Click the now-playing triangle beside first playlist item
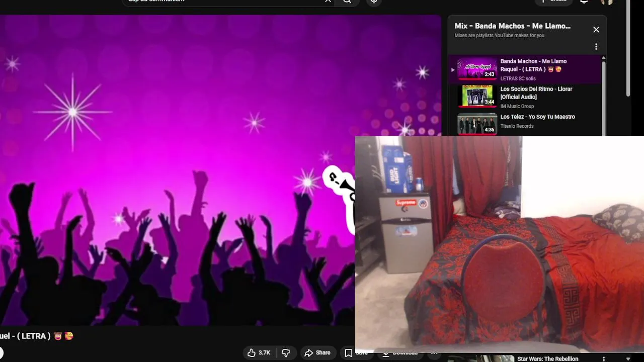 453,70
